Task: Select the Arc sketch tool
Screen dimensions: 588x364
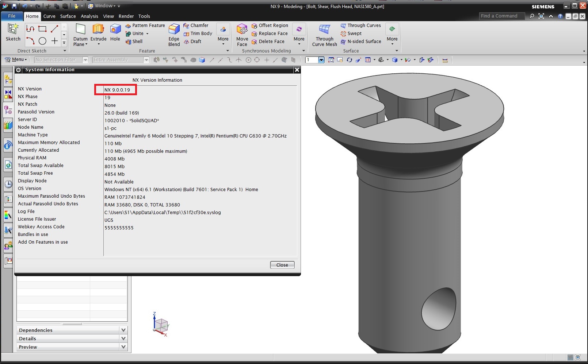Action: tap(30, 41)
